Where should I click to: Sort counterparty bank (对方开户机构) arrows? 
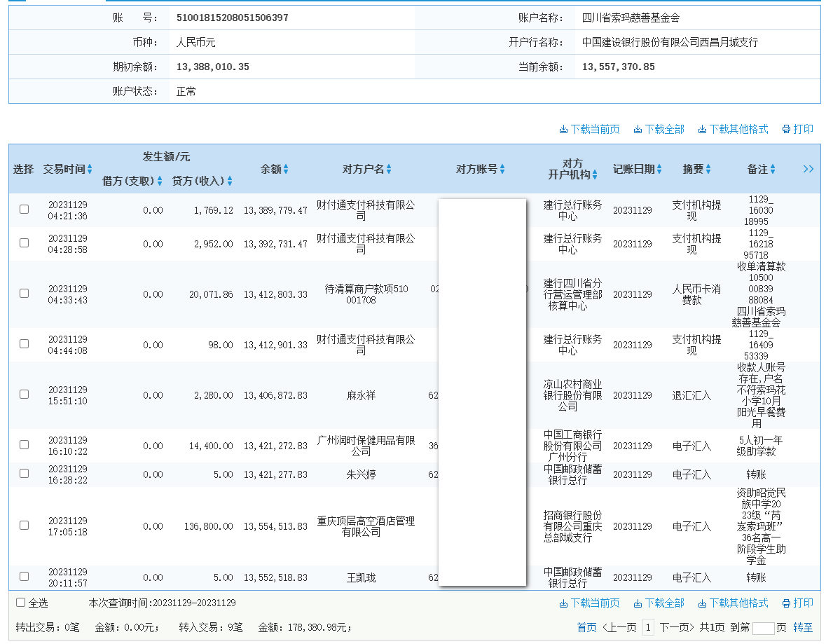[594, 175]
